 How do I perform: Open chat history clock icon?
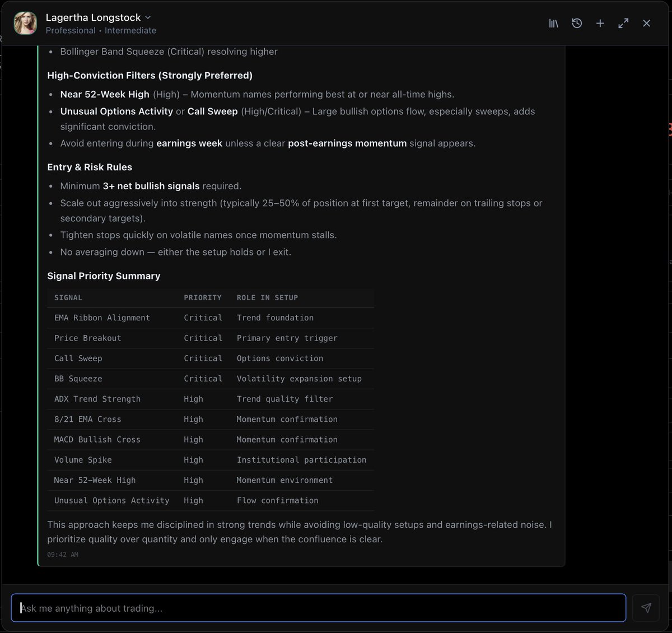577,24
